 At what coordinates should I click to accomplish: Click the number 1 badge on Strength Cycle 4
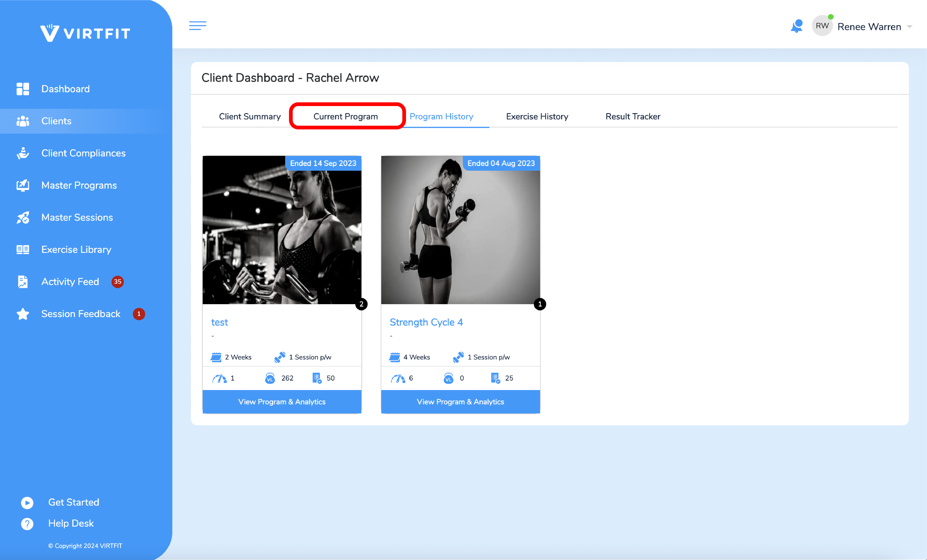click(540, 304)
